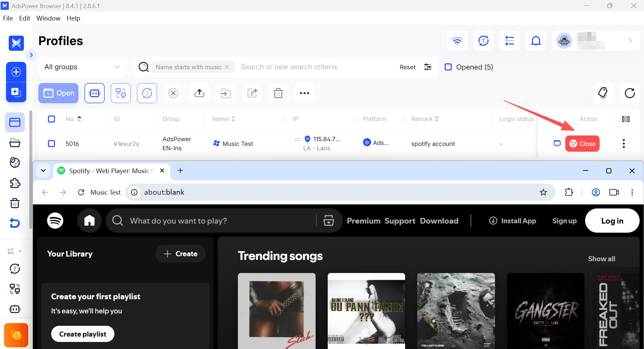
Task: Toggle the select all profiles checkbox
Action: 51,119
